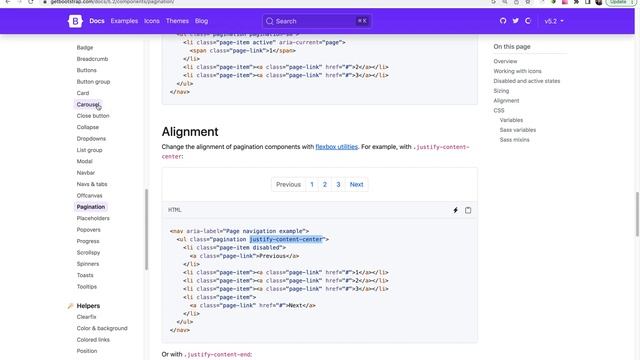The height and width of the screenshot is (360, 640).
Task: Select Button group in the sidebar
Action: 93,82
